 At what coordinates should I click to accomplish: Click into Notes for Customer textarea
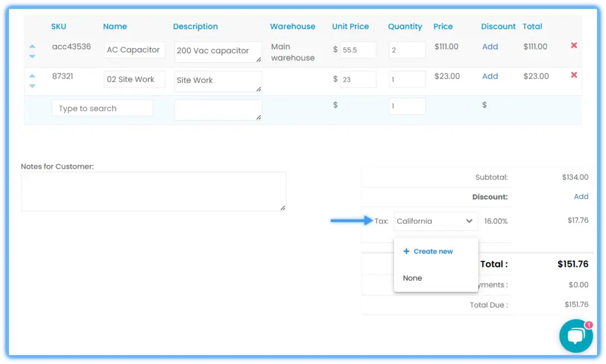click(153, 191)
